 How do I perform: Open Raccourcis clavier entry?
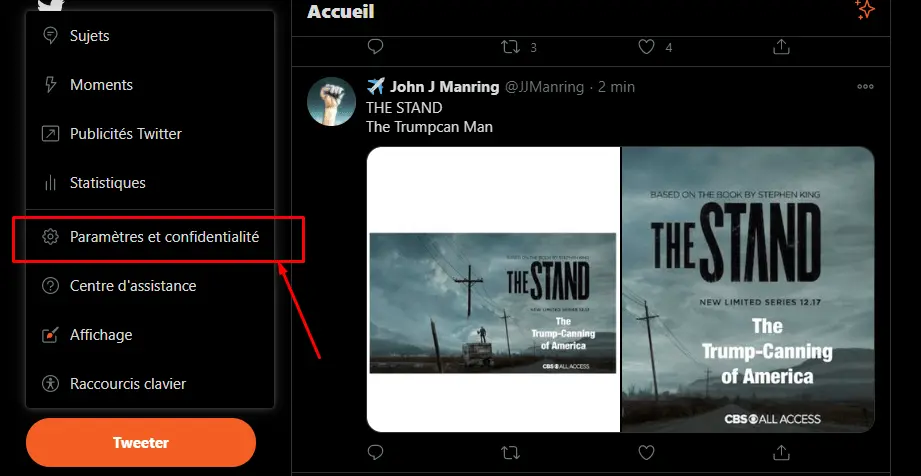[x=150, y=384]
